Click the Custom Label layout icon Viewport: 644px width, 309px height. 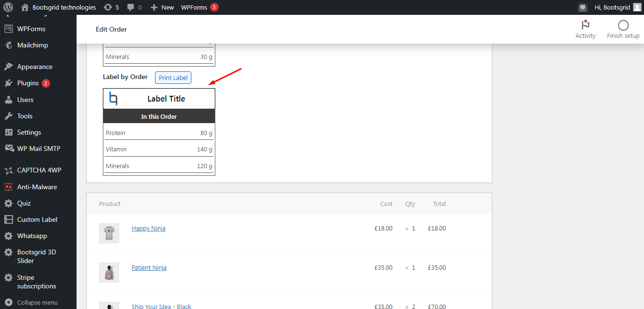(x=9, y=219)
